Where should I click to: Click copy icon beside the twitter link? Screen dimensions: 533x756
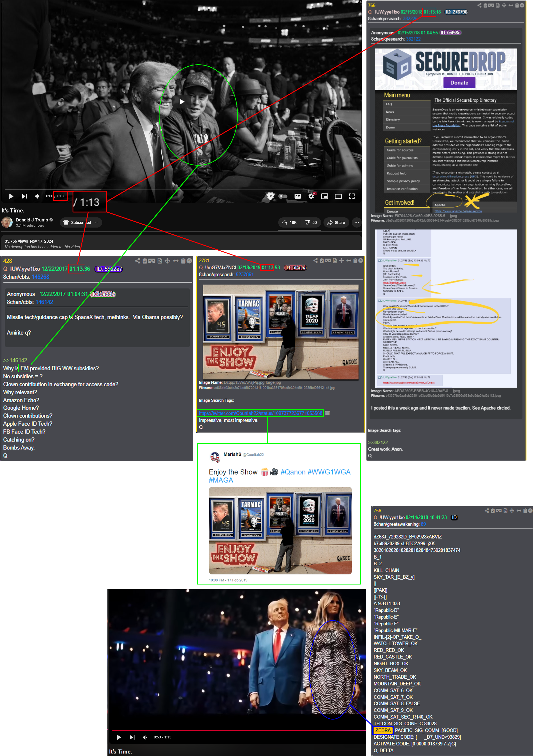pos(327,413)
